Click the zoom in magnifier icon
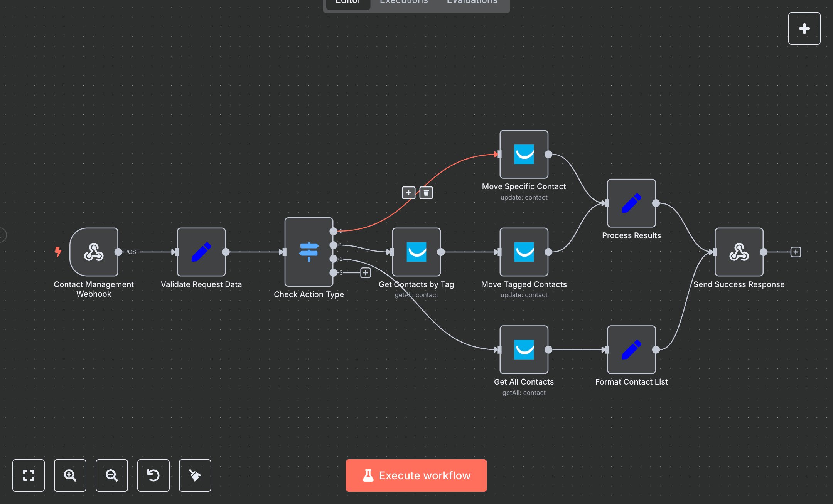Viewport: 833px width, 504px height. [70, 475]
